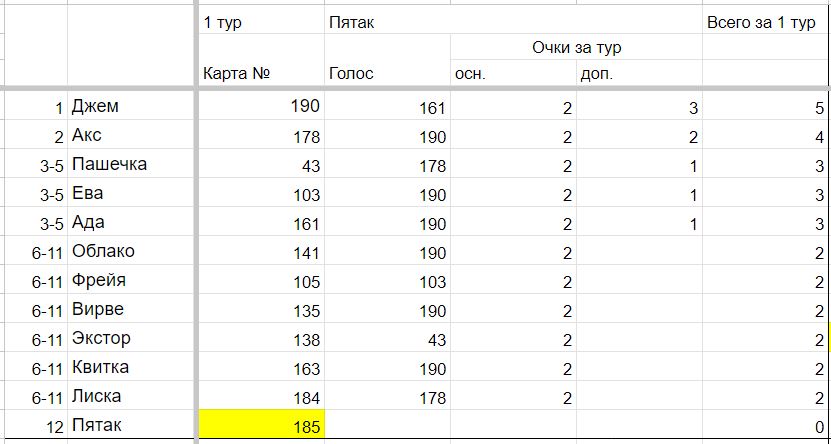Select Джем's total score cell showing 5
The height and width of the screenshot is (444, 831).
pyautogui.click(x=765, y=106)
